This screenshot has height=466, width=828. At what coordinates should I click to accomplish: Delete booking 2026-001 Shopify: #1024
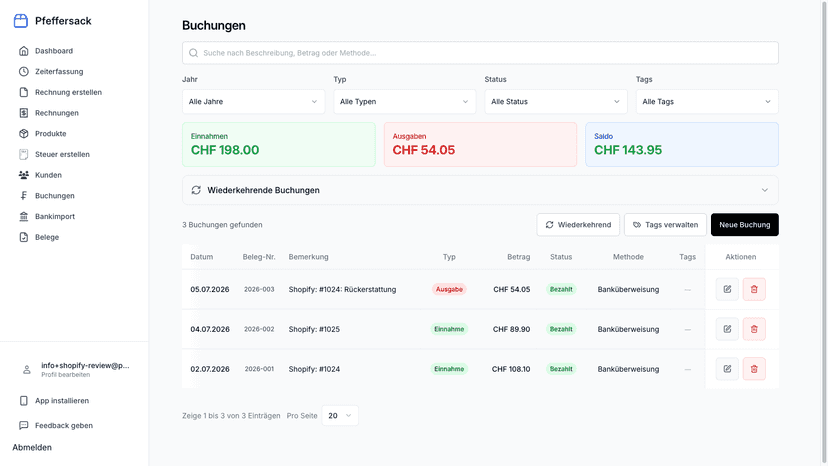tap(754, 369)
